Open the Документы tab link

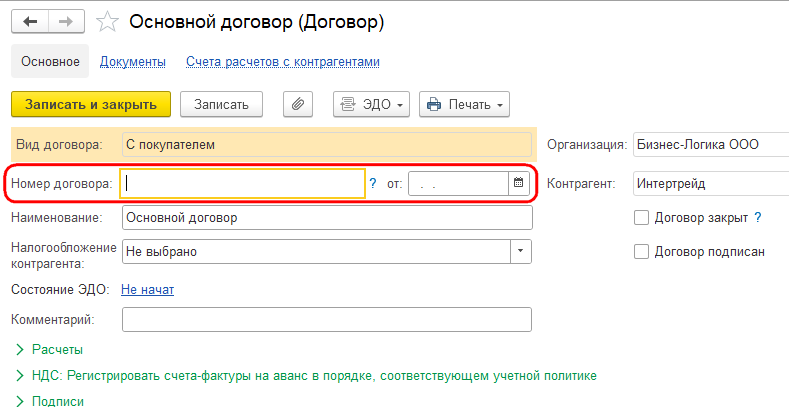point(133,62)
